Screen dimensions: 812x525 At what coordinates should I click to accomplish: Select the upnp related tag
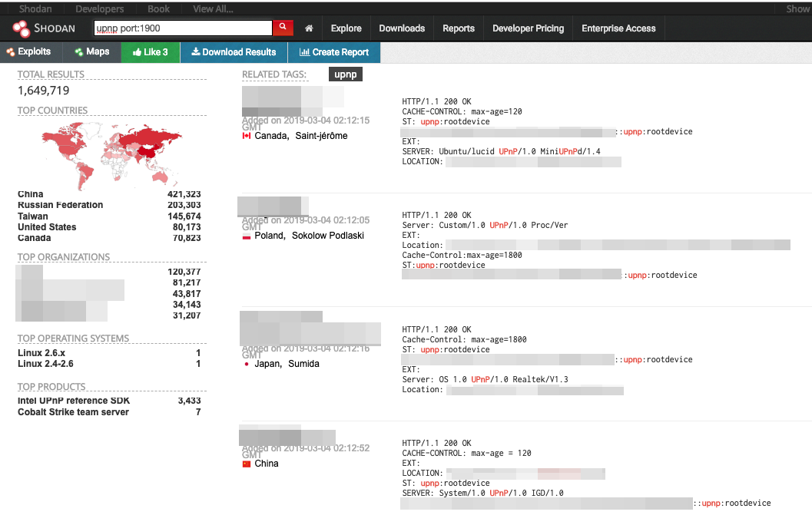[x=345, y=74]
